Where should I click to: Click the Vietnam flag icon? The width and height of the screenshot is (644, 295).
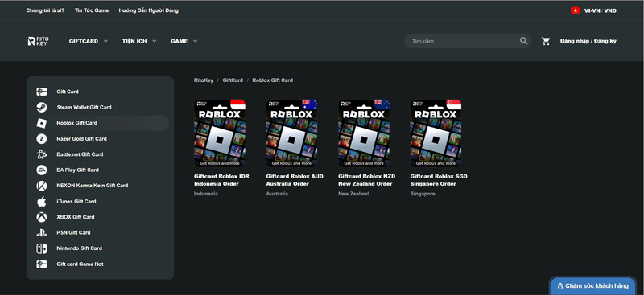(575, 10)
